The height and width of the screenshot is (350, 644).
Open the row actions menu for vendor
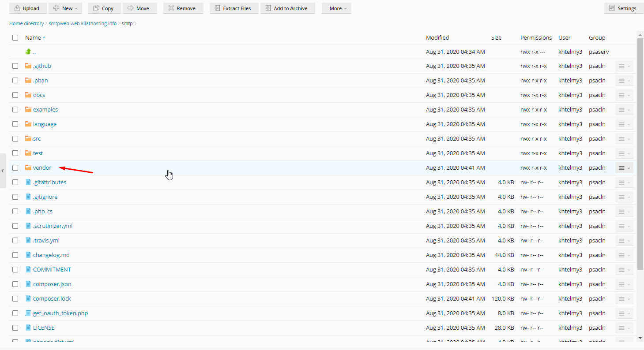(x=624, y=168)
